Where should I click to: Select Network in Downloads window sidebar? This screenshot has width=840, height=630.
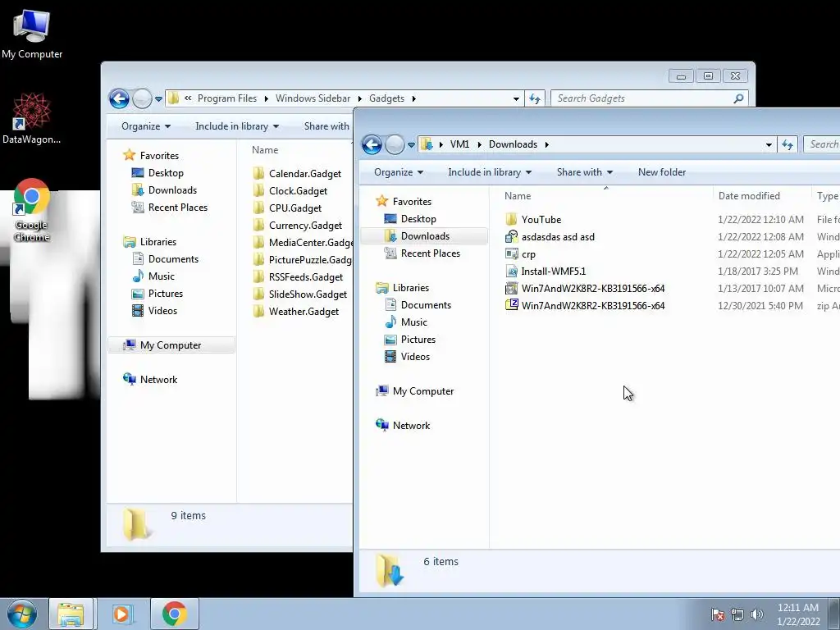point(411,426)
